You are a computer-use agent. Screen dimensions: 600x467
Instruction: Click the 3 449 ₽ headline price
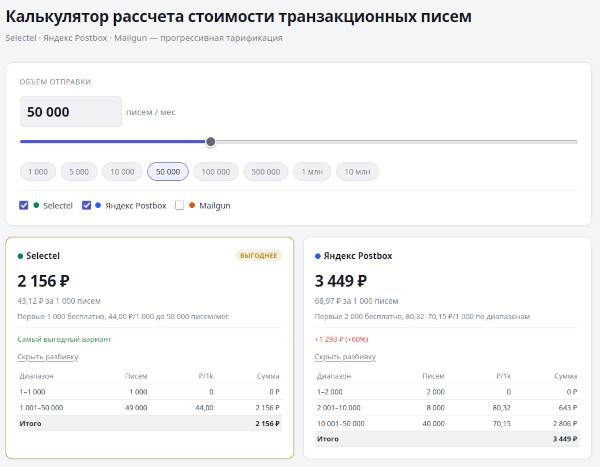click(x=341, y=281)
